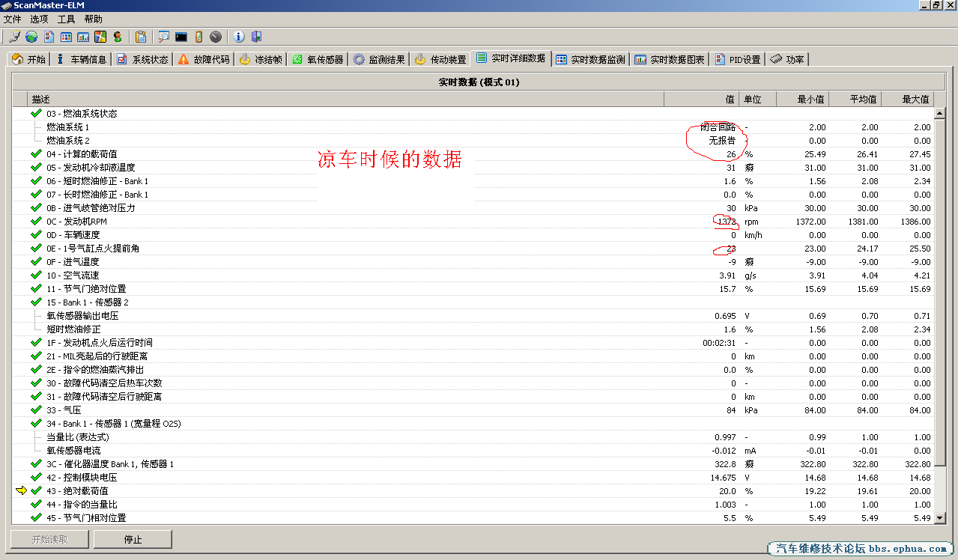Toggle the green check for 04 - 计算的载荷值
Screen dimensions: 958x560
(36, 153)
